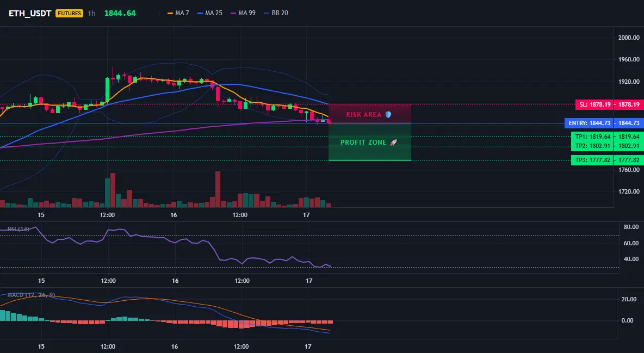Click the 17 date label under the price chart
The height and width of the screenshot is (353, 644).
pyautogui.click(x=306, y=215)
